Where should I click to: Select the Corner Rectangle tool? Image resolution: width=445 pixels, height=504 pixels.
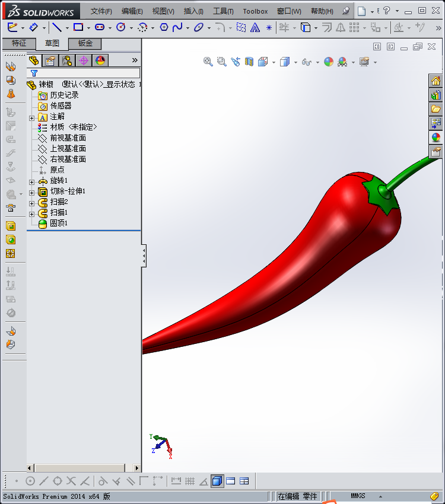tap(78, 27)
